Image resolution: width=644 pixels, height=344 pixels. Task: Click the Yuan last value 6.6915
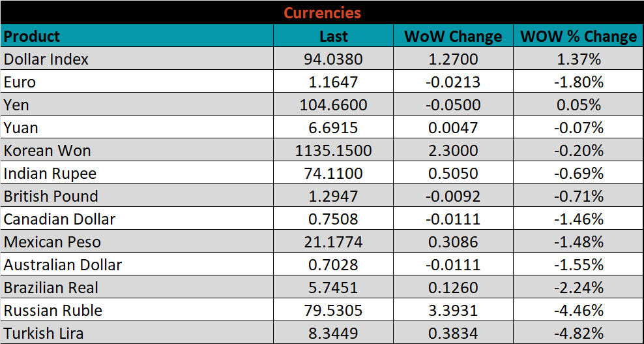tap(333, 128)
